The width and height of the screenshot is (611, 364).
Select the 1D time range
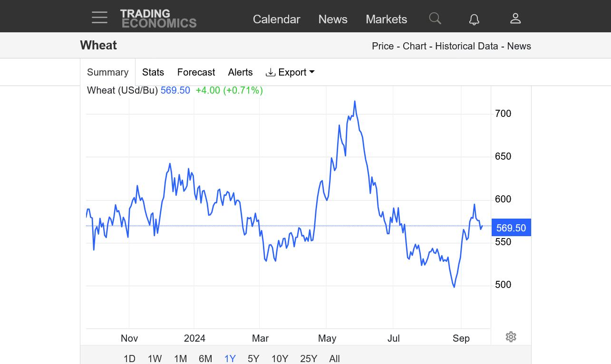click(129, 358)
